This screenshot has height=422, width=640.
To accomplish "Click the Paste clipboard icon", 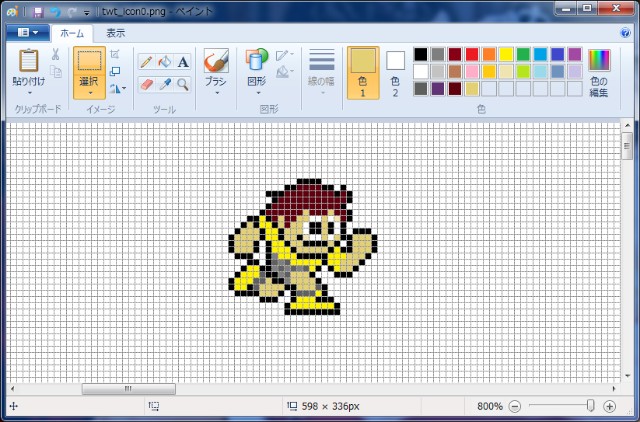I will pyautogui.click(x=29, y=60).
